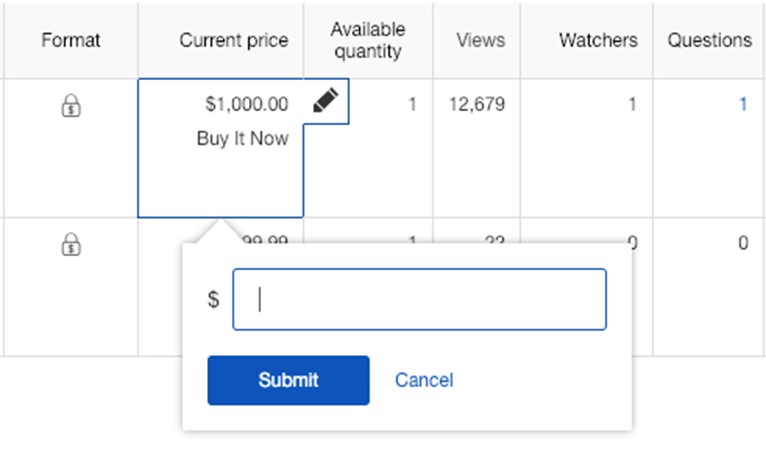
Task: Select the $1,000.00 price cell
Action: point(247,104)
